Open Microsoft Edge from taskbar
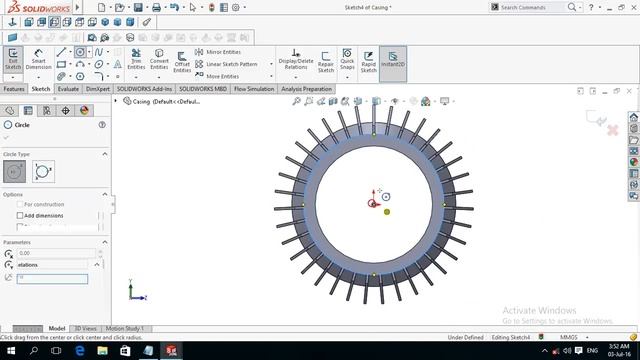The image size is (640, 360). (80, 351)
